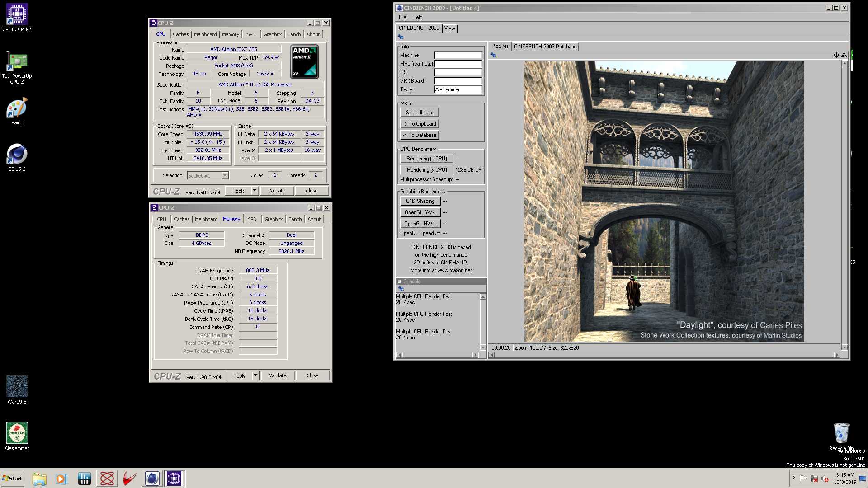Open CB 15-2 desktop shortcut
Viewport: 868px width, 488px height.
click(x=17, y=158)
